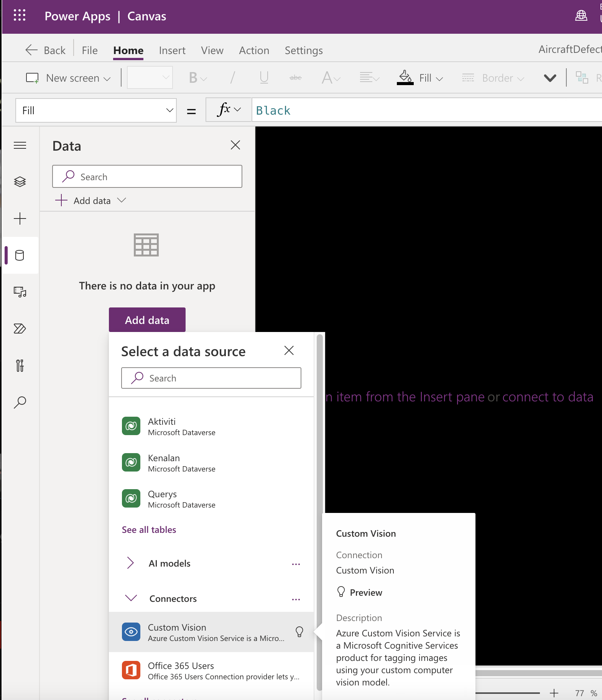Open the Settings tab
Viewport: 602px width, 700px height.
pos(304,50)
